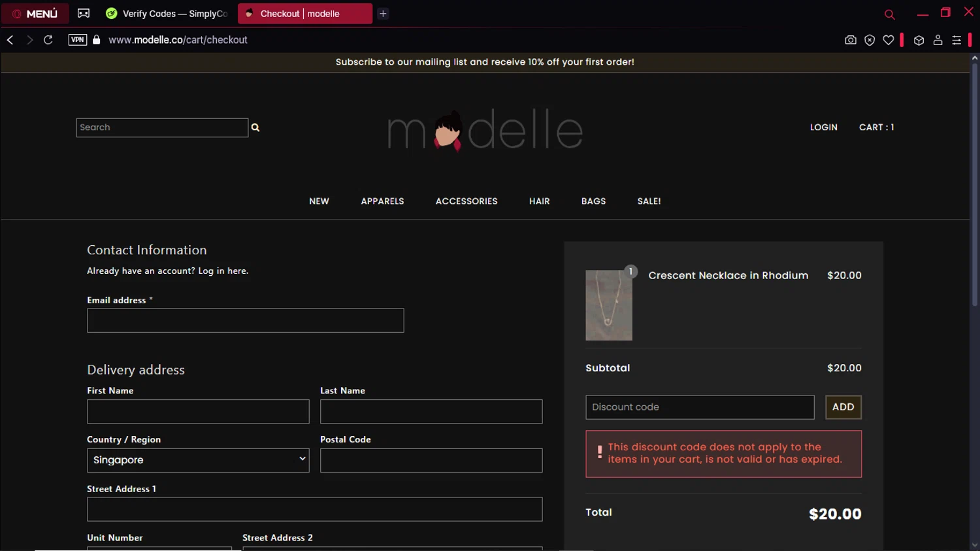Click the Email address field
This screenshot has width=980, height=551.
(x=246, y=320)
